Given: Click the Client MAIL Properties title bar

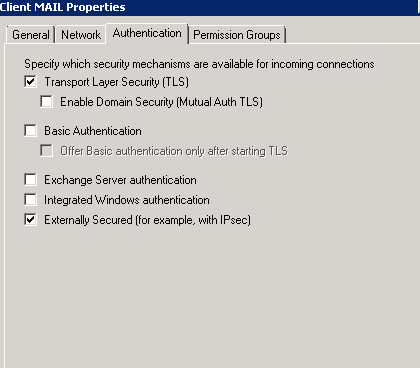Looking at the screenshot, I should coord(208,7).
